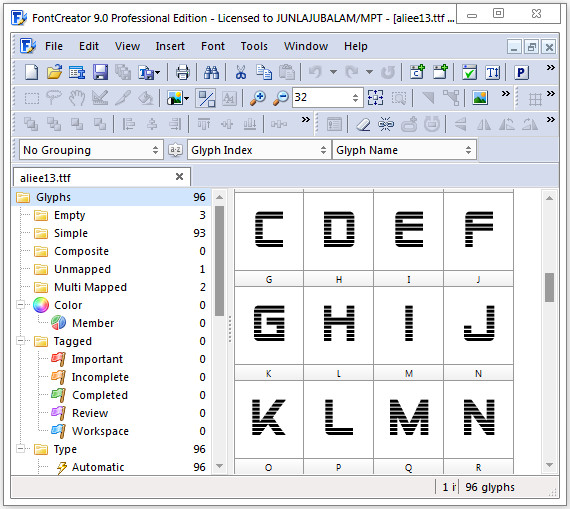
Task: Click the Print icon
Action: pos(182,72)
